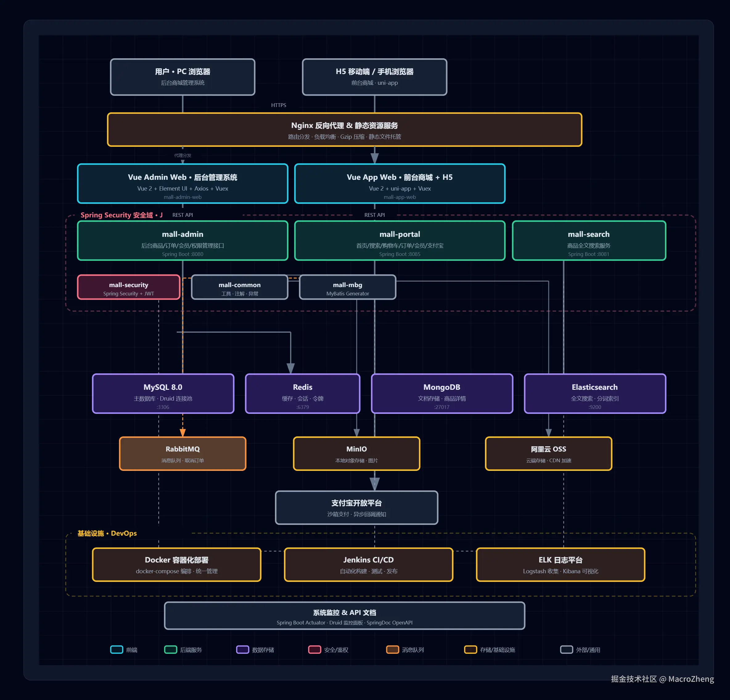Click the 基础设施 · DevOps group title
Image resolution: width=730 pixels, height=700 pixels.
107,533
